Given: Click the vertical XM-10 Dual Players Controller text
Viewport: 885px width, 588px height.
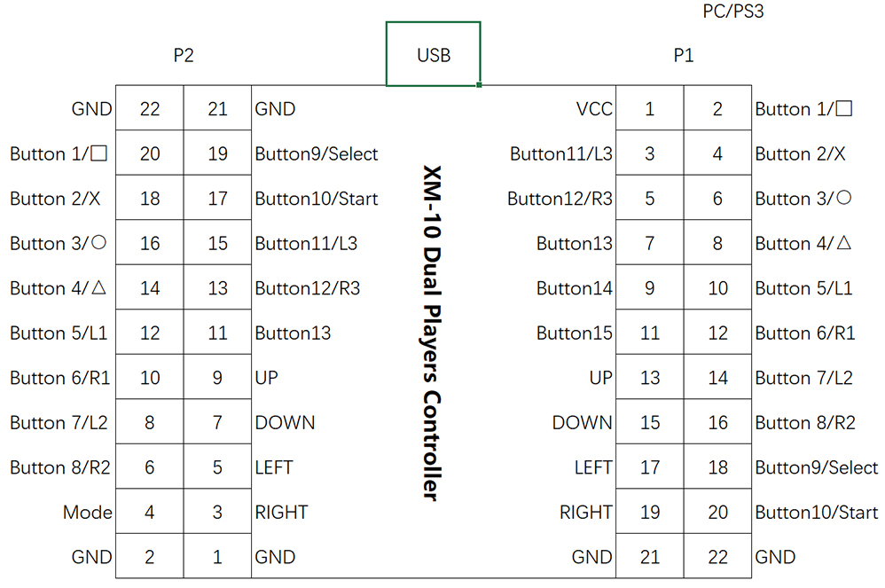Looking at the screenshot, I should click(x=431, y=333).
